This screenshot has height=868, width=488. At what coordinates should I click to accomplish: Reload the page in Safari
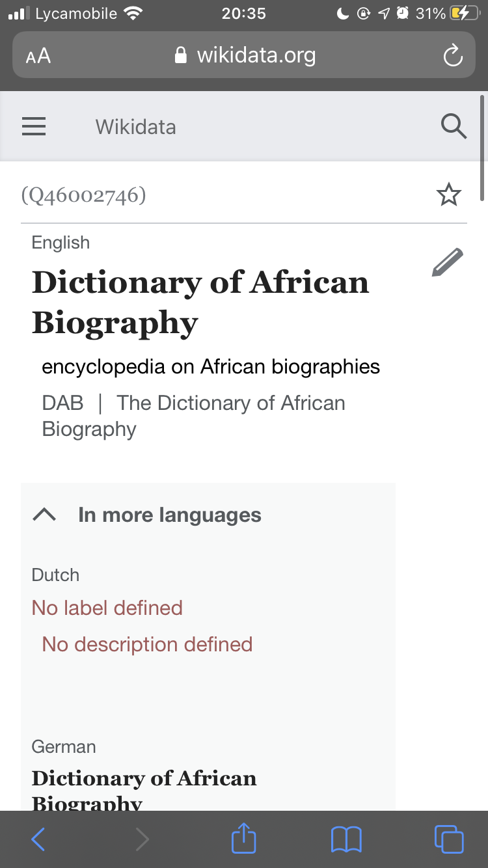(452, 56)
